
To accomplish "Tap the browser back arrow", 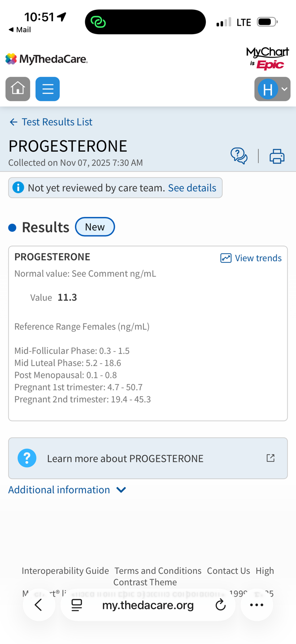I will (x=39, y=605).
